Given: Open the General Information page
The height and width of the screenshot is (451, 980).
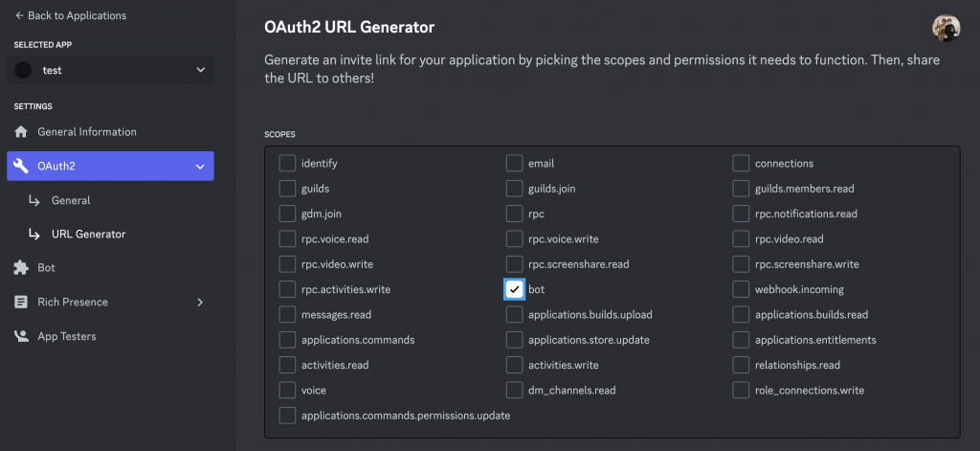Looking at the screenshot, I should tap(86, 132).
